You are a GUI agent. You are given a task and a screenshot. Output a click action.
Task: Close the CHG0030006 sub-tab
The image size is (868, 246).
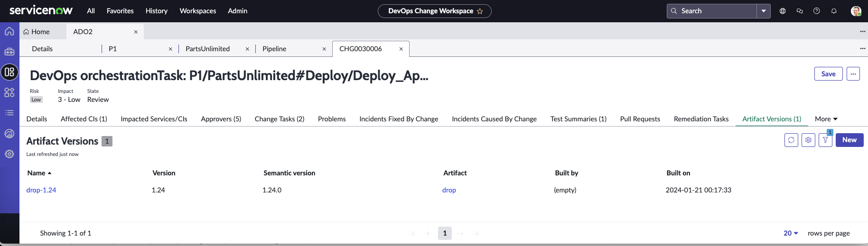click(x=401, y=49)
